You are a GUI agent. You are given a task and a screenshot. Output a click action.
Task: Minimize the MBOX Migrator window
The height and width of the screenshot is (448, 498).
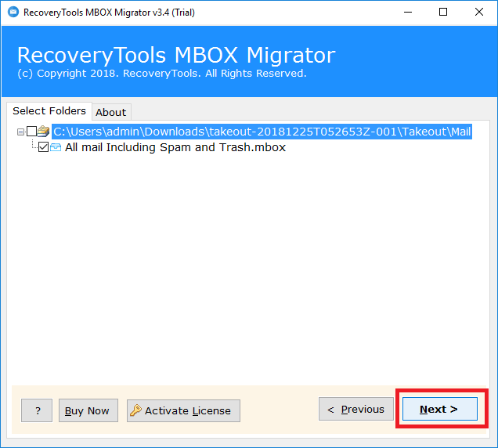click(x=408, y=13)
